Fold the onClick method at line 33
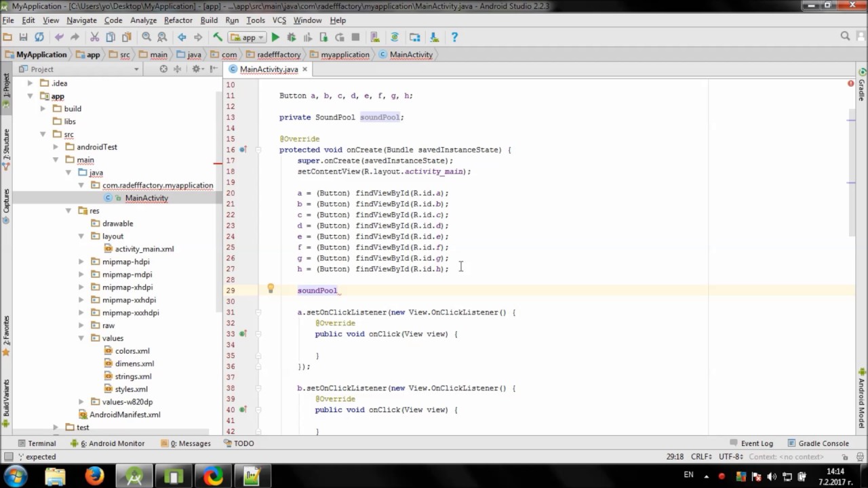The image size is (868, 488). click(x=258, y=334)
